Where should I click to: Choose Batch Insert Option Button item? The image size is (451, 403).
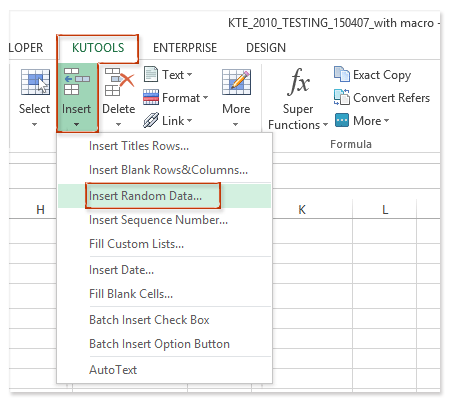pyautogui.click(x=164, y=344)
